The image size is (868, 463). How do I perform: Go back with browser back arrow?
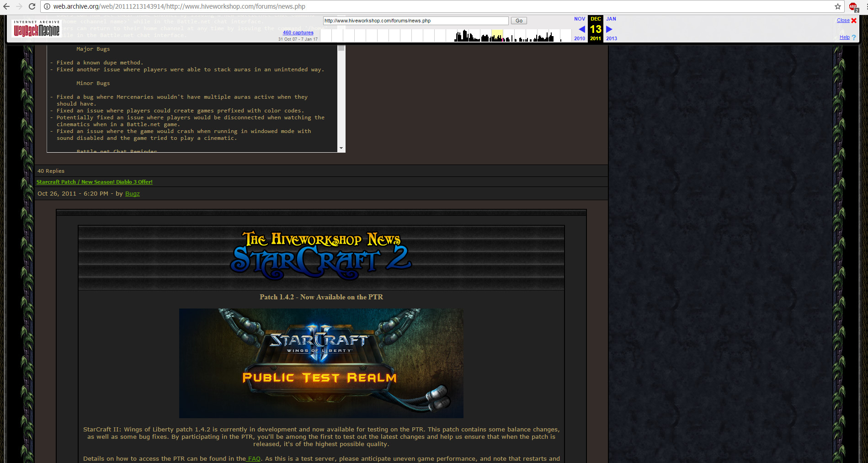coord(6,6)
